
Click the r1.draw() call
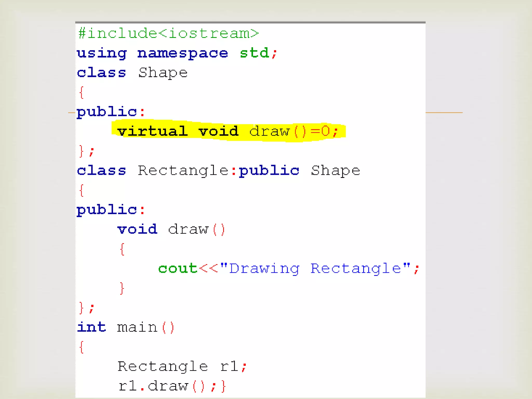click(x=161, y=386)
